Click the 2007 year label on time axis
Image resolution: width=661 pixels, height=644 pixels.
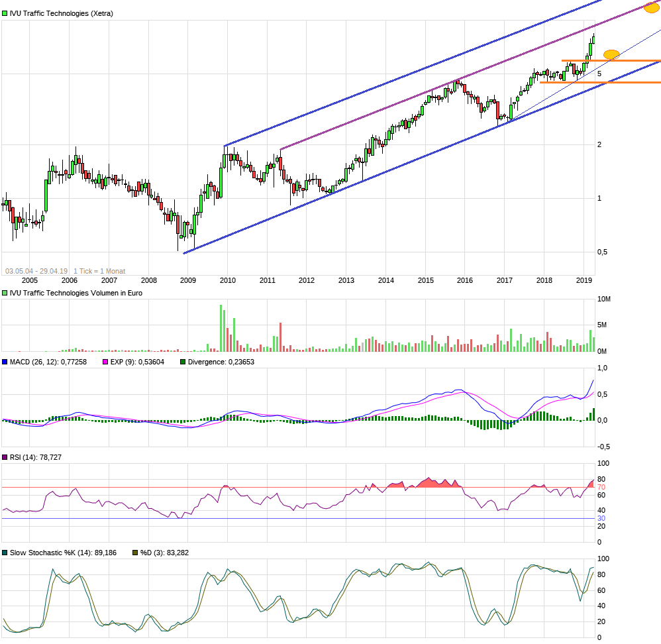(x=109, y=280)
